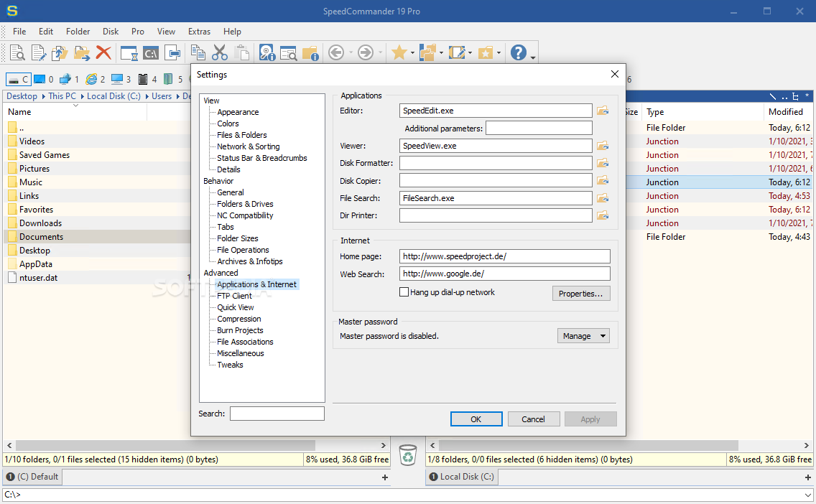Add new tab with left panel plus

click(385, 477)
